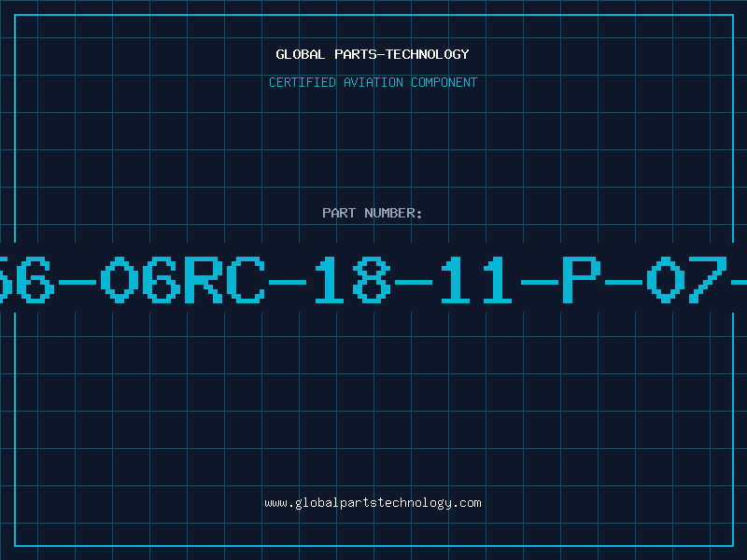
Task: Click the CERTIFIED AVIATION COMPONENT subtitle
Action: pyautogui.click(x=373, y=82)
